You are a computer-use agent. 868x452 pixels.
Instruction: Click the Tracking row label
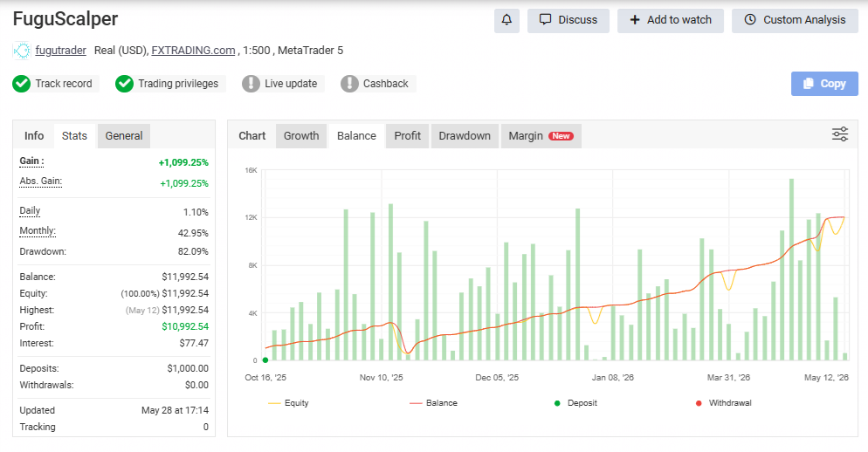38,427
